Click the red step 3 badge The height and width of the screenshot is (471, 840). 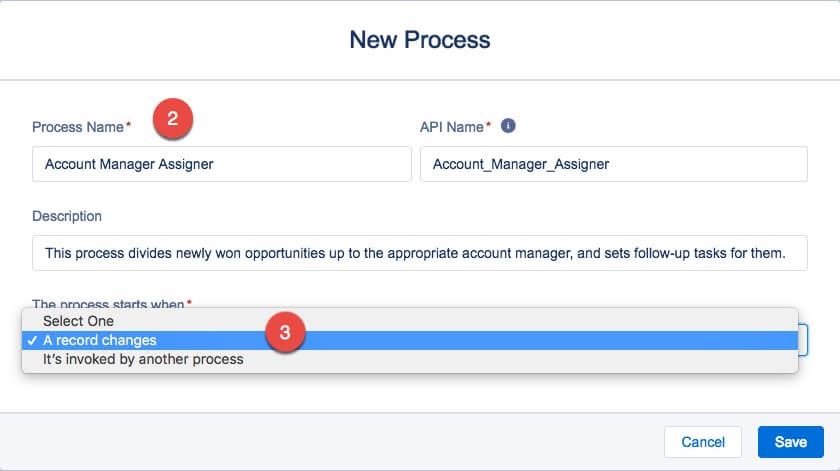click(284, 334)
